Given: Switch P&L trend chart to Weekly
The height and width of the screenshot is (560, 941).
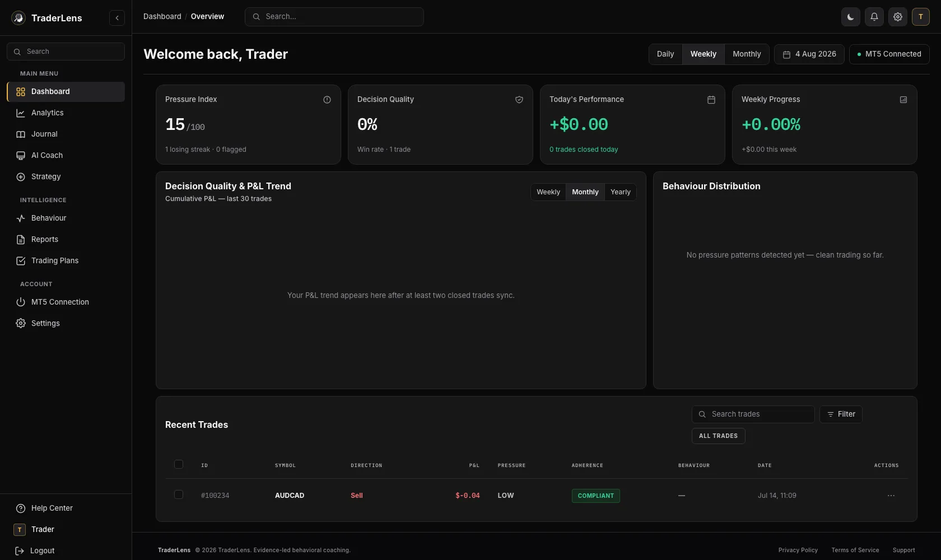Looking at the screenshot, I should coord(548,192).
